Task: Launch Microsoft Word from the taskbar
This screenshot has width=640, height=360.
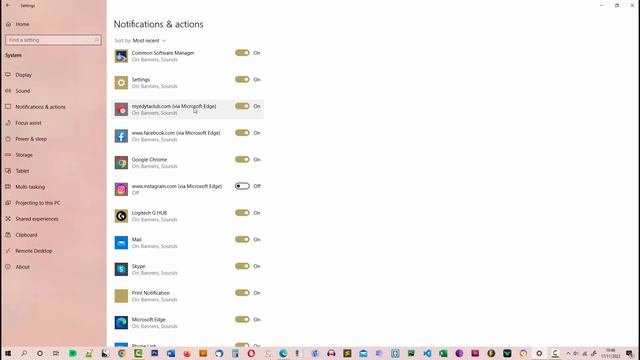Action: [171, 353]
